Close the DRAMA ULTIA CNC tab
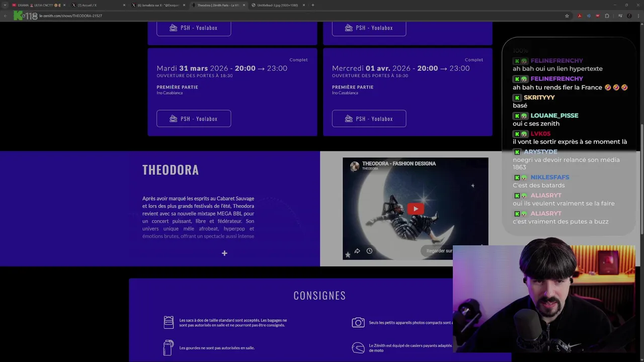This screenshot has height=362, width=644. click(64, 5)
